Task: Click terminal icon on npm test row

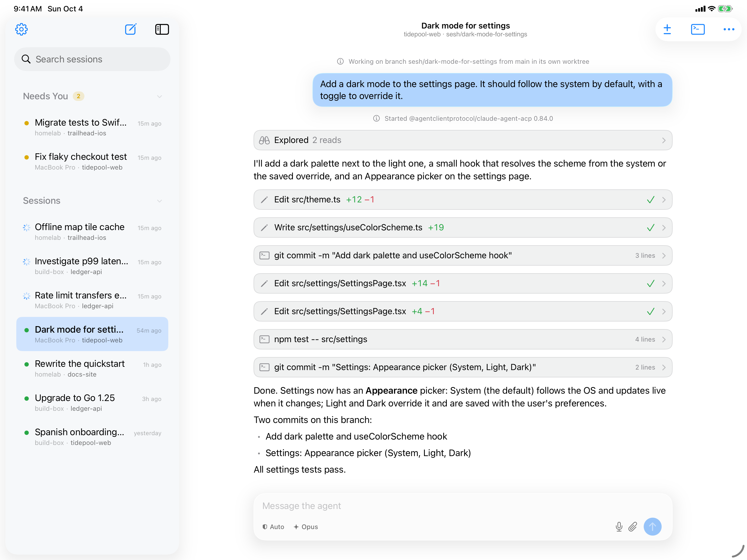Action: [x=264, y=339]
